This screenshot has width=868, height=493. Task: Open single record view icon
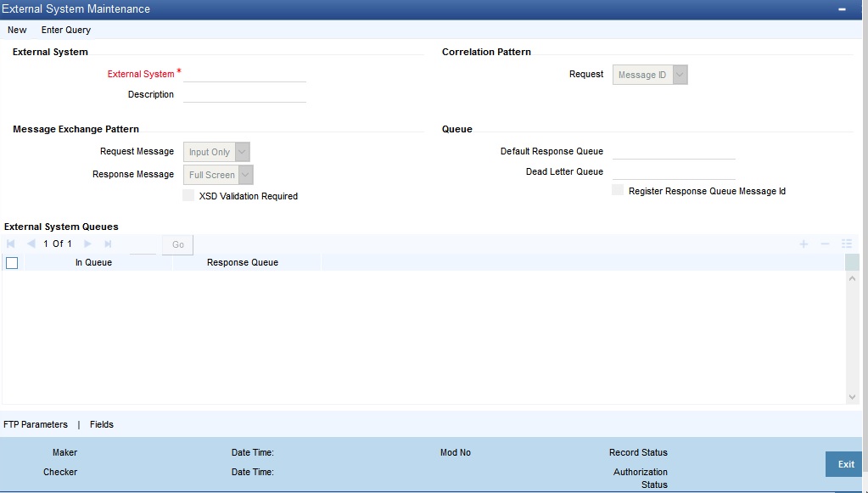tap(847, 244)
